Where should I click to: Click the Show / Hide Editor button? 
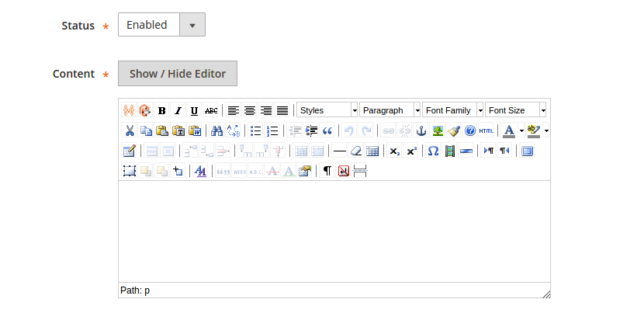[178, 74]
